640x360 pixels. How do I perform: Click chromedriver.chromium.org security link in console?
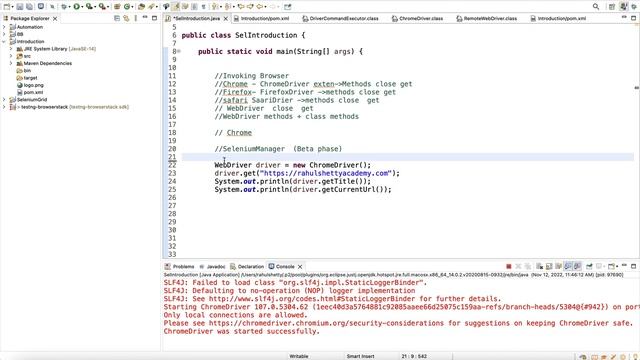(326, 323)
